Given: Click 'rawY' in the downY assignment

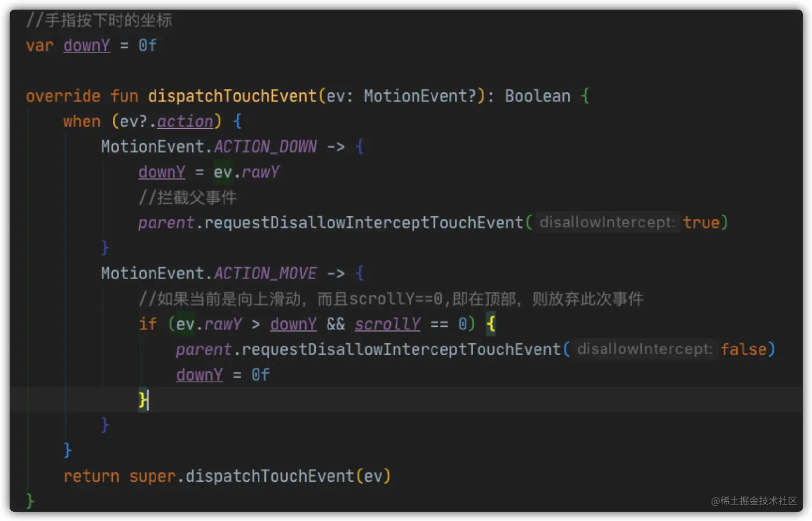Looking at the screenshot, I should pos(260,172).
